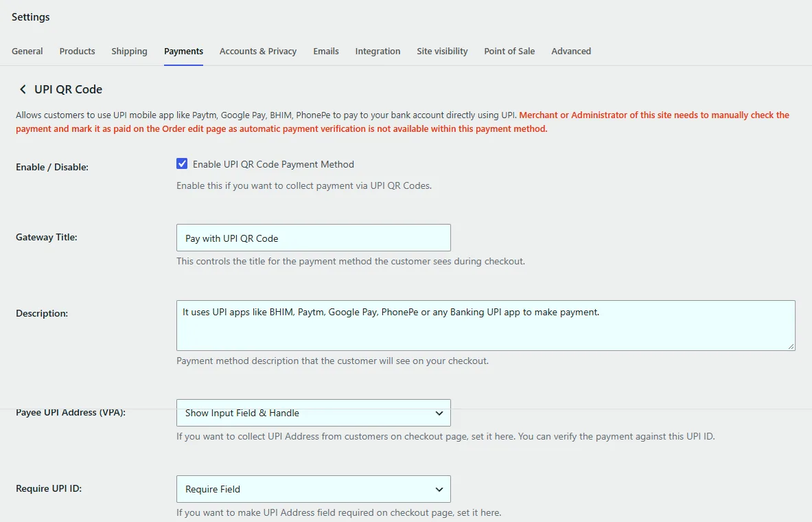
Task: Click inside the Description text area
Action: click(x=485, y=326)
